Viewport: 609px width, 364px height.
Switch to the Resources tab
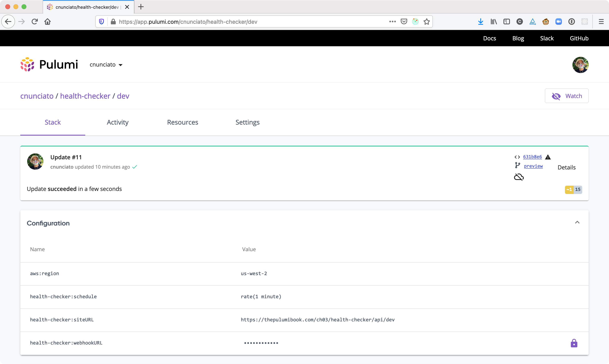pyautogui.click(x=182, y=122)
